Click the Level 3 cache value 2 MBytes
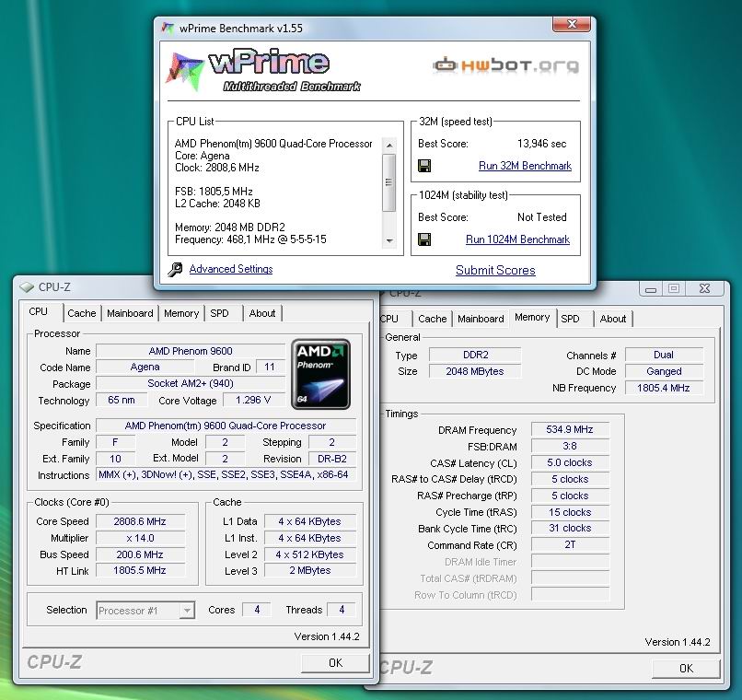 (309, 571)
